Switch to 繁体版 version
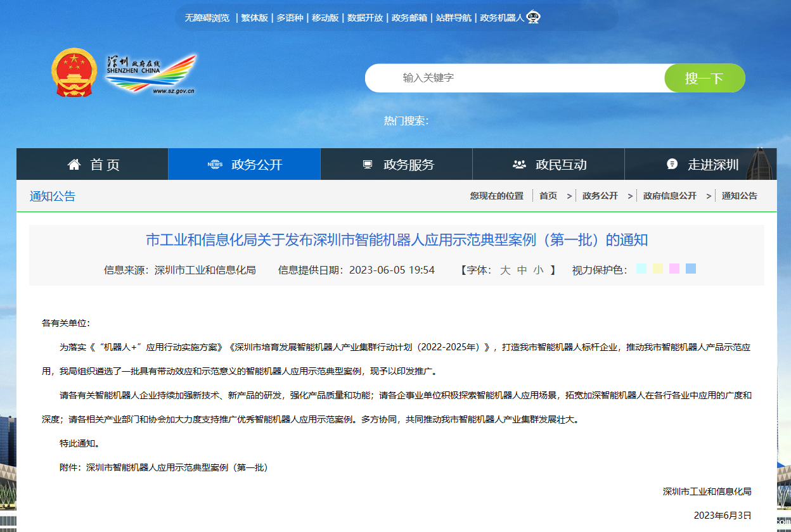 [254, 16]
